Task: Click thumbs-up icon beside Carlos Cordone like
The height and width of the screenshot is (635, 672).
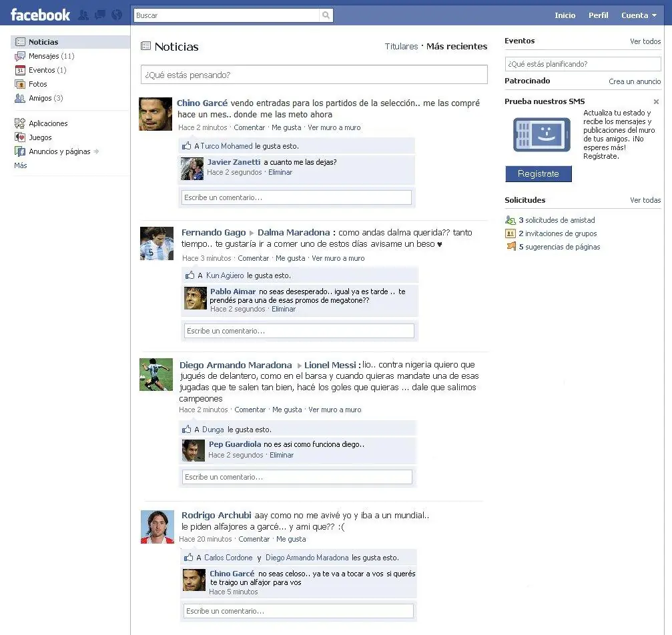Action: point(189,558)
